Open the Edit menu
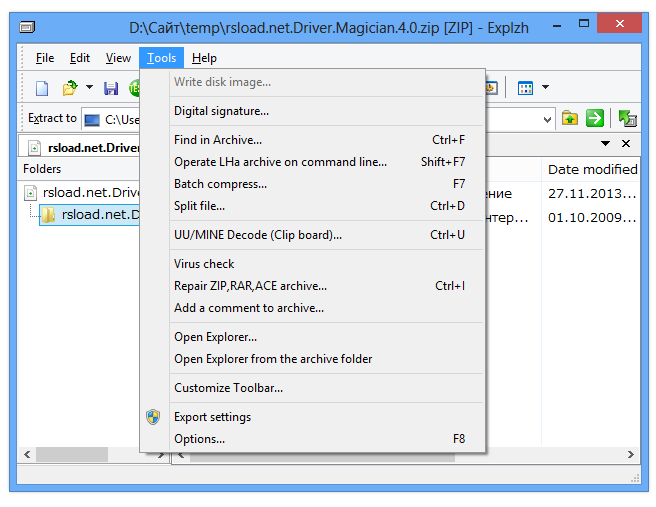The image size is (656, 507). (x=79, y=58)
